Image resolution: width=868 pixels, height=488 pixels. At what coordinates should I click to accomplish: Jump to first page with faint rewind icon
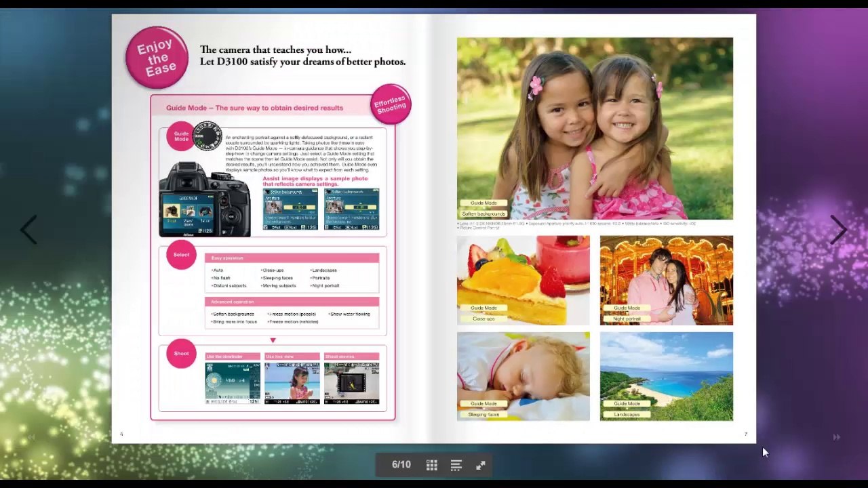click(31, 437)
